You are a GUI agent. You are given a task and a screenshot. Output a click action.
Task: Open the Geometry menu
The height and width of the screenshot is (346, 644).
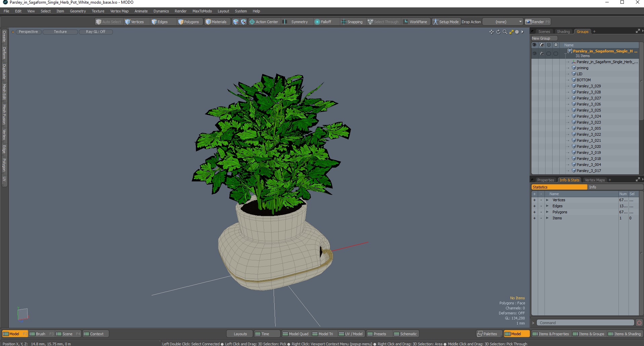(x=78, y=11)
